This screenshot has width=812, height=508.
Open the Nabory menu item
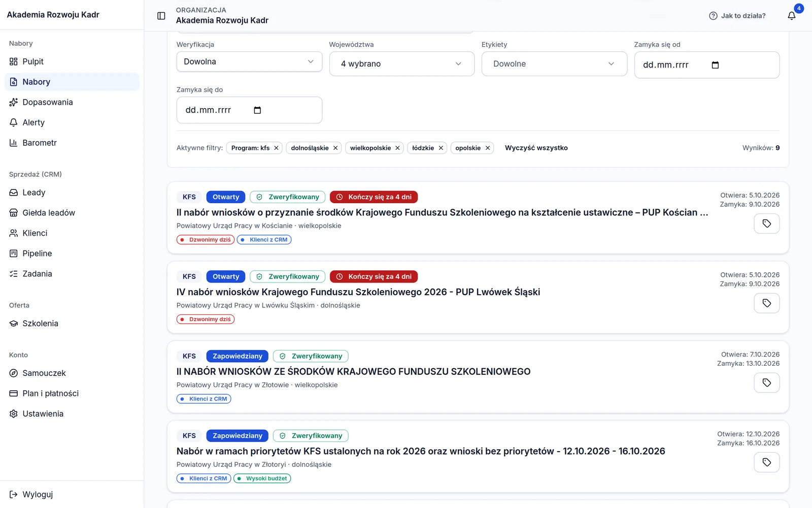point(72,82)
